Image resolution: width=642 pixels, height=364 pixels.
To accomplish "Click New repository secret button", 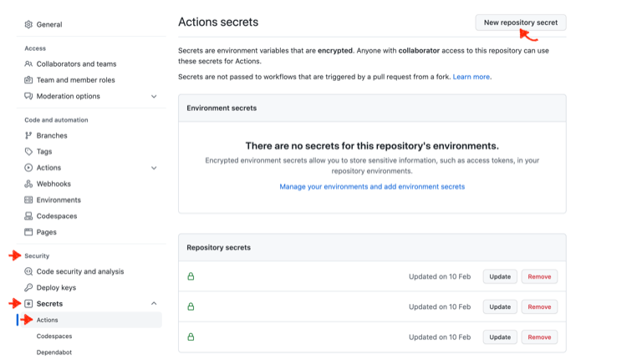I will tap(521, 23).
